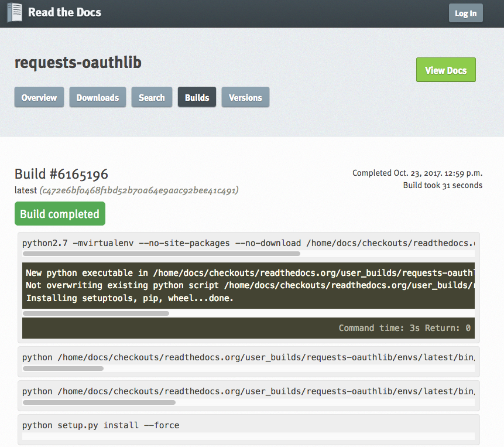Click the 'Build took 31 seconds' text
This screenshot has height=447, width=504.
[443, 185]
